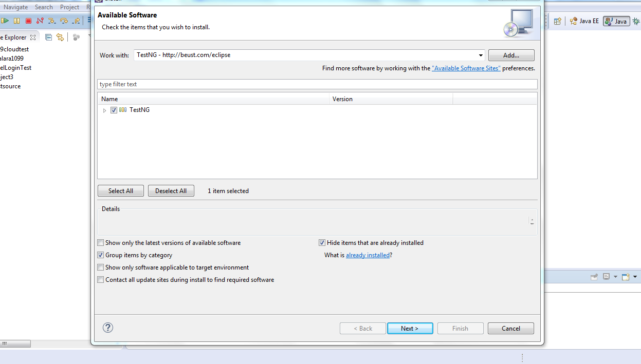The height and width of the screenshot is (364, 641).
Task: Open the Display Selected Console dropdown arrow
Action: click(615, 277)
